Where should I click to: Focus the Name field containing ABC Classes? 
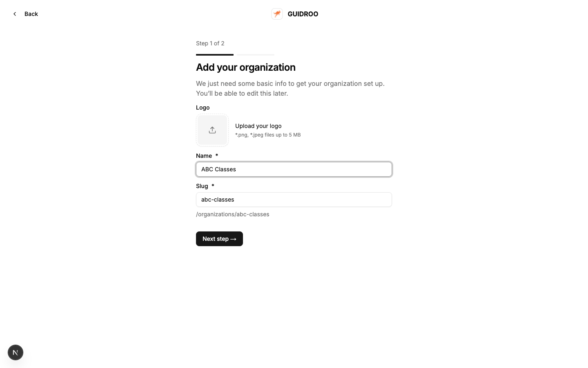[x=294, y=169]
